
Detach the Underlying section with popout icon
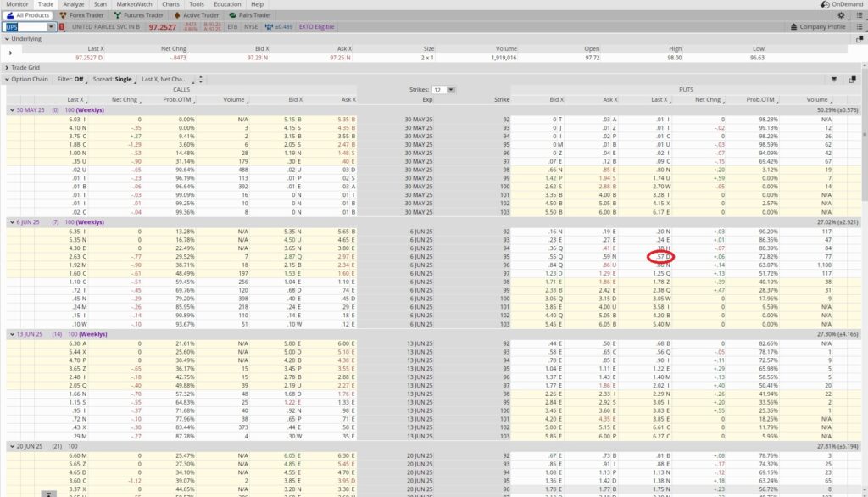(x=860, y=39)
